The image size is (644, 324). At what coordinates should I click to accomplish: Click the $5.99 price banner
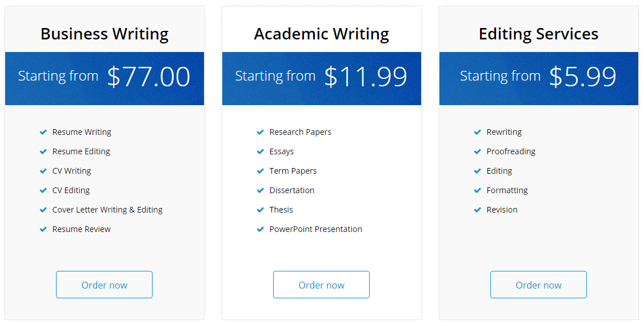(539, 78)
